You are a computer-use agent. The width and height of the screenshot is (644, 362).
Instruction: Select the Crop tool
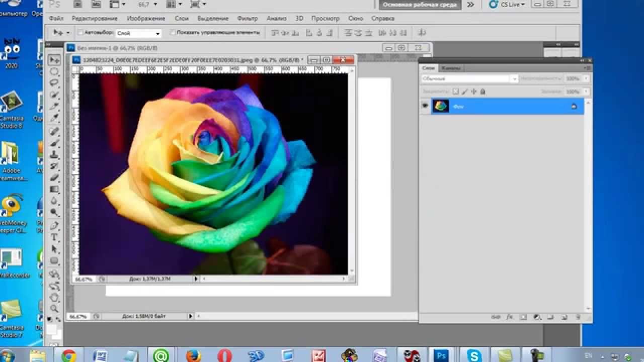point(54,107)
